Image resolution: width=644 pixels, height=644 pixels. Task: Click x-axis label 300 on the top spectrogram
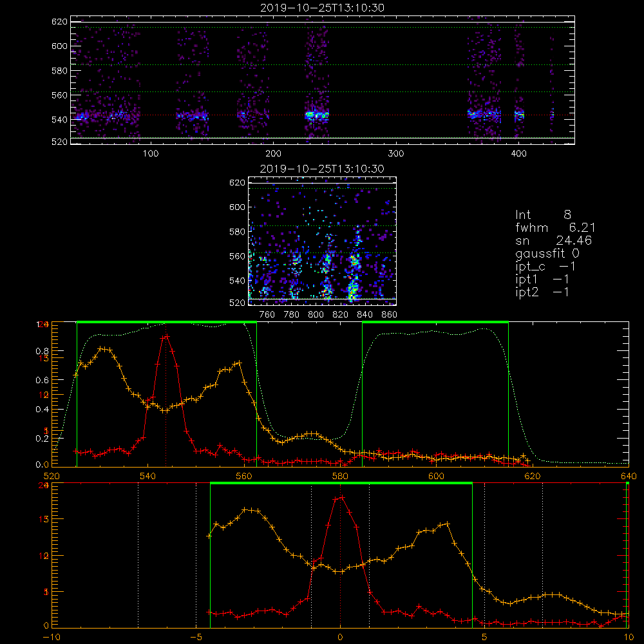click(x=396, y=154)
